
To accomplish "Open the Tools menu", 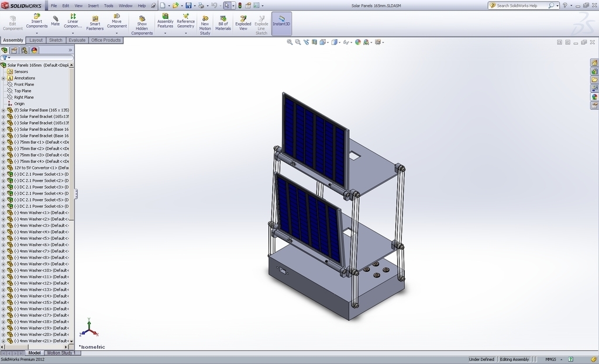I will pyautogui.click(x=108, y=5).
